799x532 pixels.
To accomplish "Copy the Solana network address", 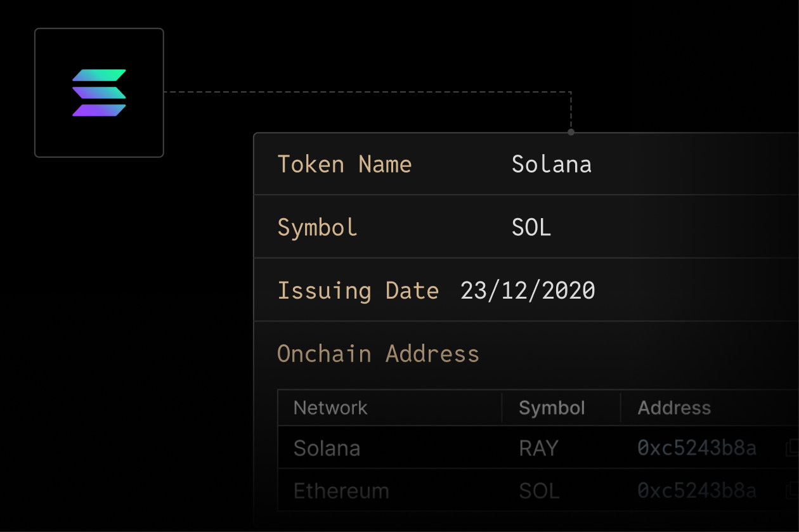I will tap(791, 448).
